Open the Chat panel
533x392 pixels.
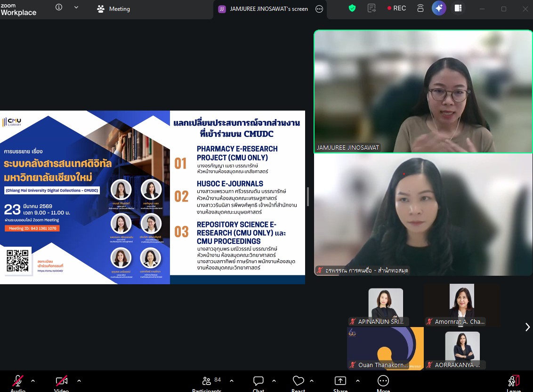[258, 381]
